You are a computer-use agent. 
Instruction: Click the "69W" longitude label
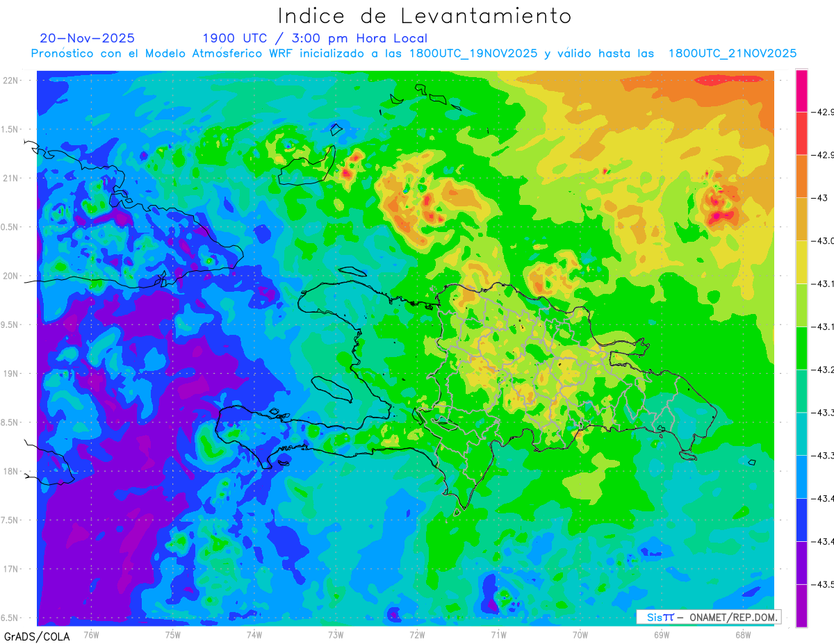[x=662, y=634]
